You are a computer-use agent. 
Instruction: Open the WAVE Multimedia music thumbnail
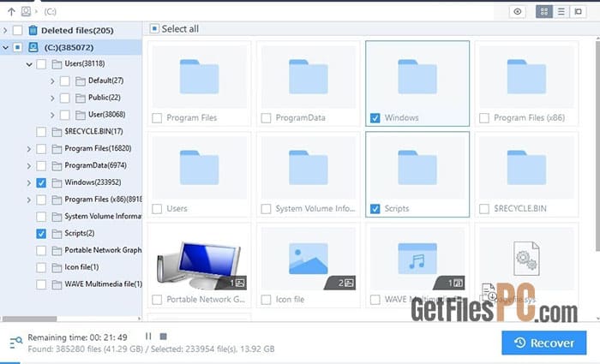click(417, 259)
